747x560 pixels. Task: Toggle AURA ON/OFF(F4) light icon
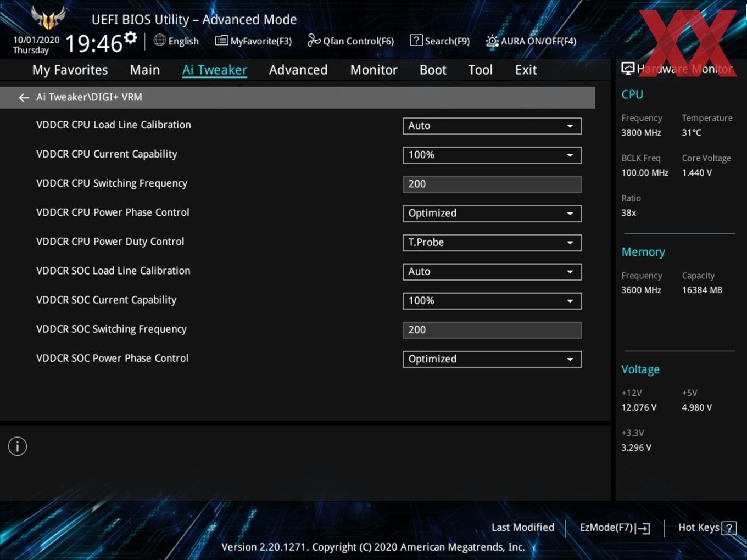492,41
